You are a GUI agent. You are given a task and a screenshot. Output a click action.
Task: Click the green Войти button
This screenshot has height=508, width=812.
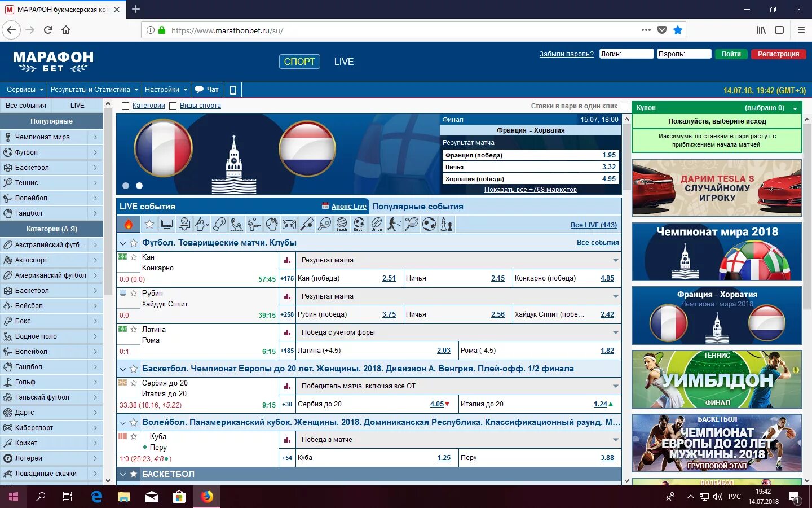tap(731, 54)
